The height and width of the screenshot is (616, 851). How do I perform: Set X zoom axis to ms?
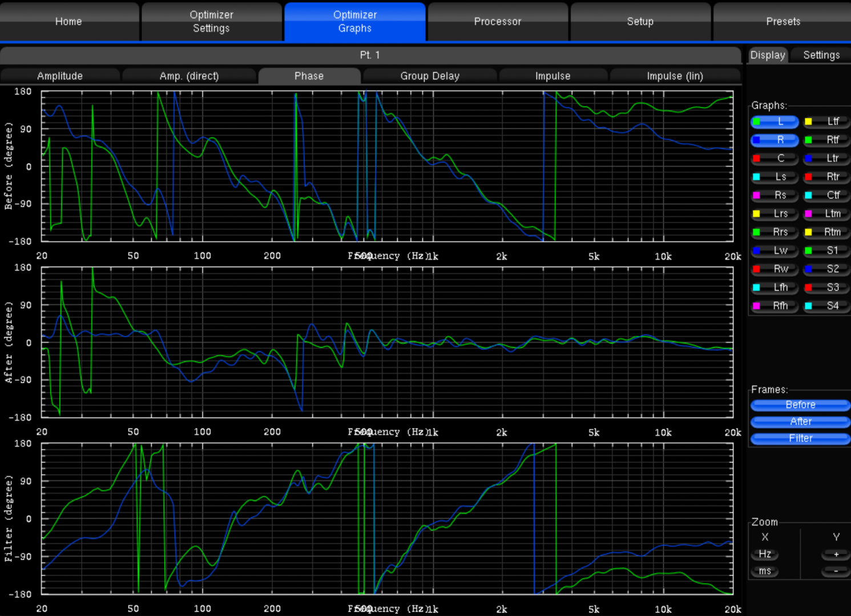coord(765,571)
